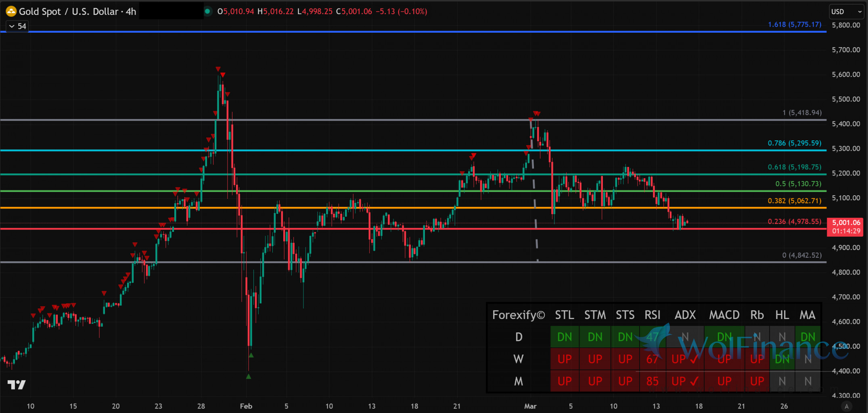
Task: Select the blue 1.618 Fibonacci extension line
Action: [x=404, y=31]
